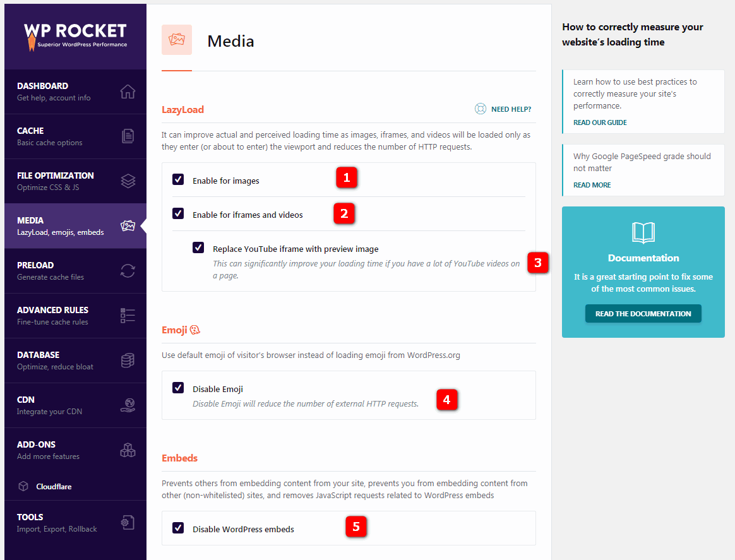Open the READ OUR GUIDE link
Screen dimensions: 735x560
tap(599, 122)
